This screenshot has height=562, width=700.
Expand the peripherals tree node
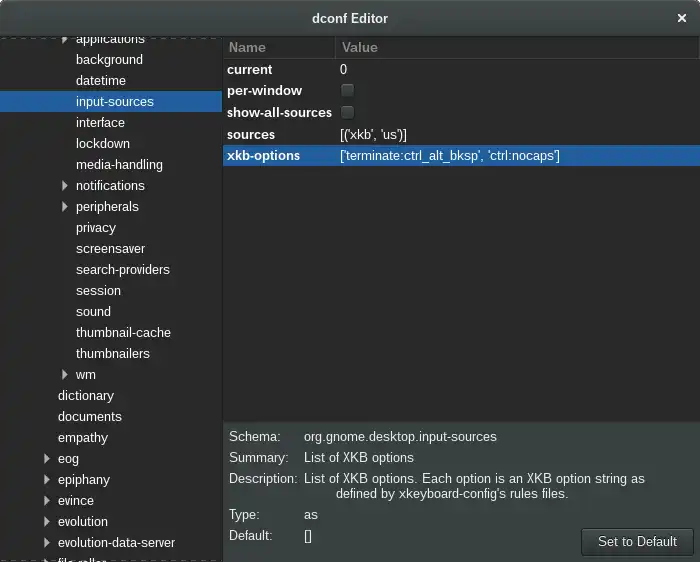65,207
